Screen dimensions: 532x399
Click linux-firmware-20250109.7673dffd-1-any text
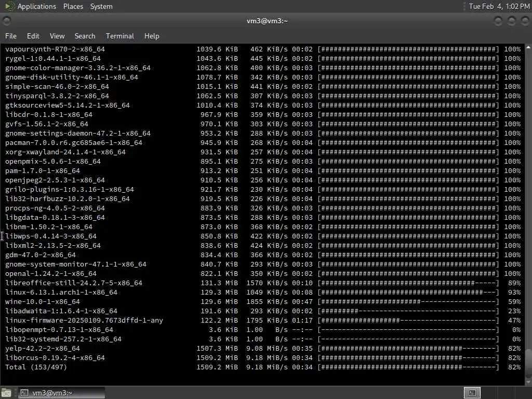click(84, 320)
